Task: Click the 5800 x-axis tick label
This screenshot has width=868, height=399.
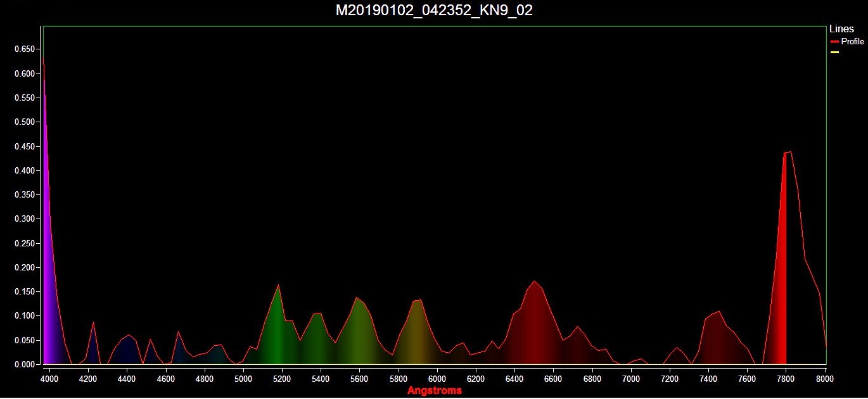Action: tap(399, 379)
